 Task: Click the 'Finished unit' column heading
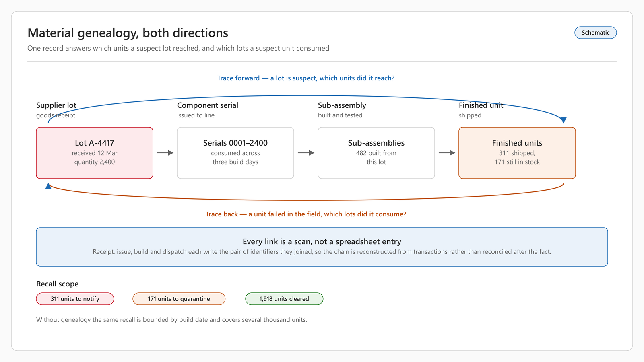[x=481, y=105]
